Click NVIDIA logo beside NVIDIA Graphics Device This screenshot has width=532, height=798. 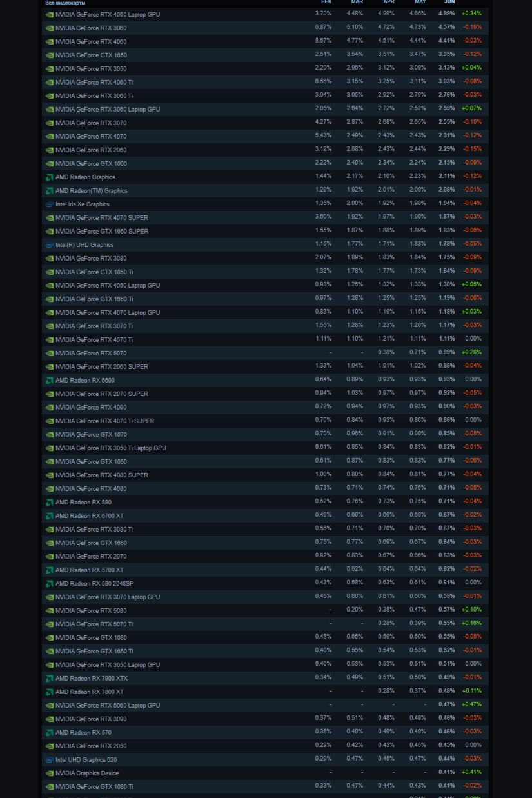[50, 773]
